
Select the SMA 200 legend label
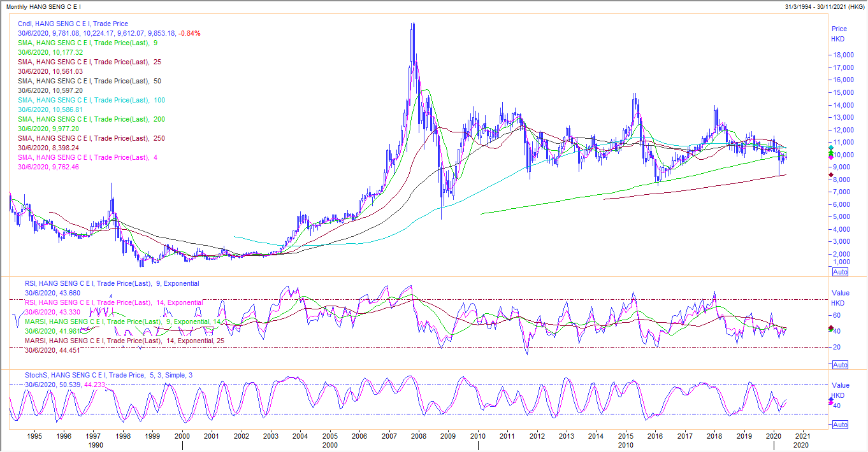click(x=92, y=119)
